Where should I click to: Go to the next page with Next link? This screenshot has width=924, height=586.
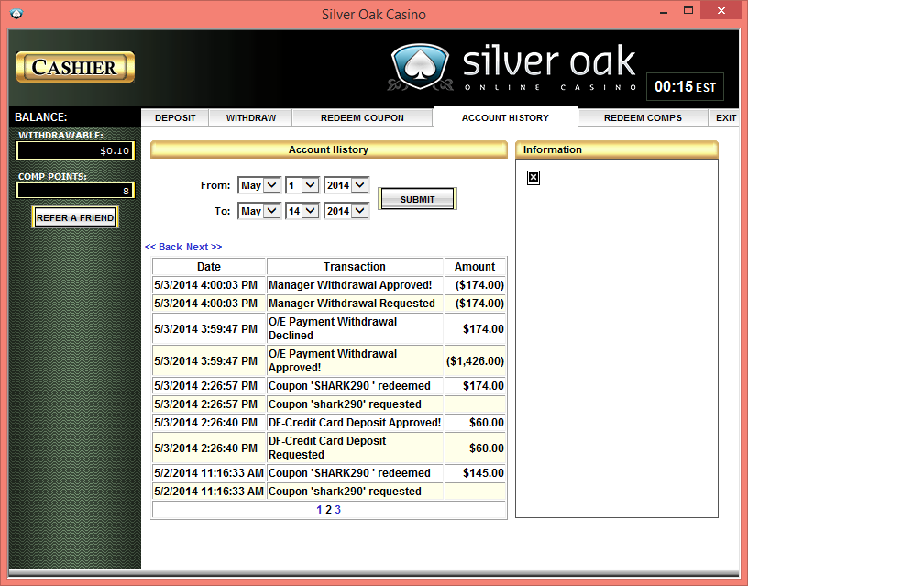point(203,247)
